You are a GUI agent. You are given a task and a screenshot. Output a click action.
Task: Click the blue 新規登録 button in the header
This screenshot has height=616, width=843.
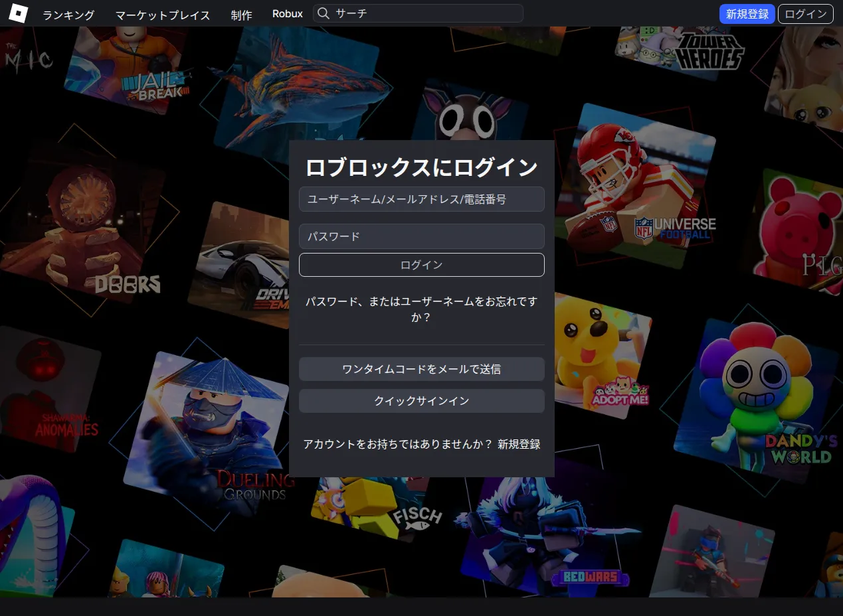(747, 14)
